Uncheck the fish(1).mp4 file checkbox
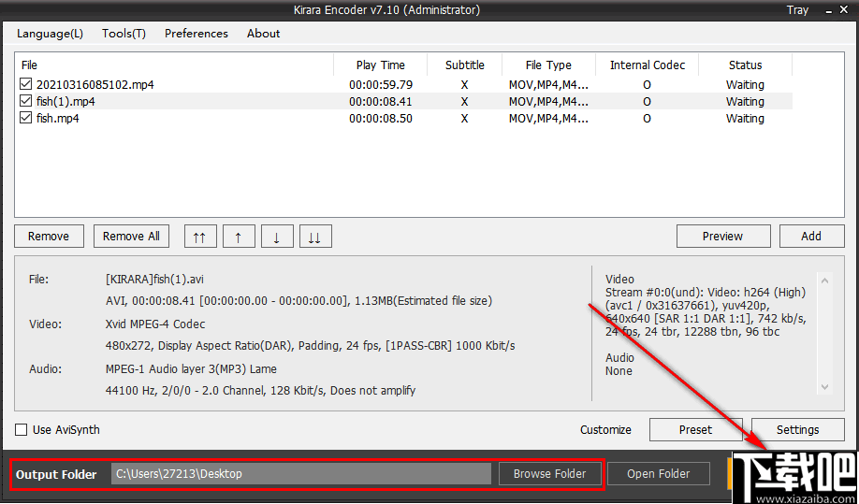This screenshot has height=504, width=859. [25, 101]
